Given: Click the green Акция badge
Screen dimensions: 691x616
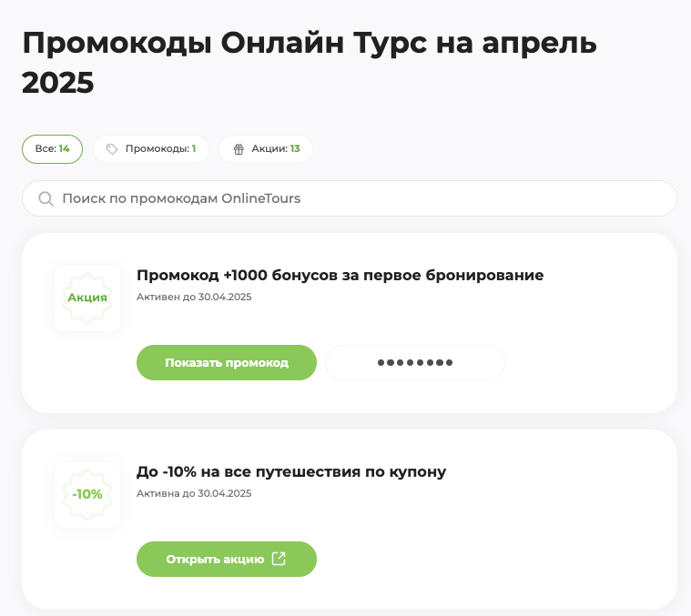Looking at the screenshot, I should coord(87,298).
